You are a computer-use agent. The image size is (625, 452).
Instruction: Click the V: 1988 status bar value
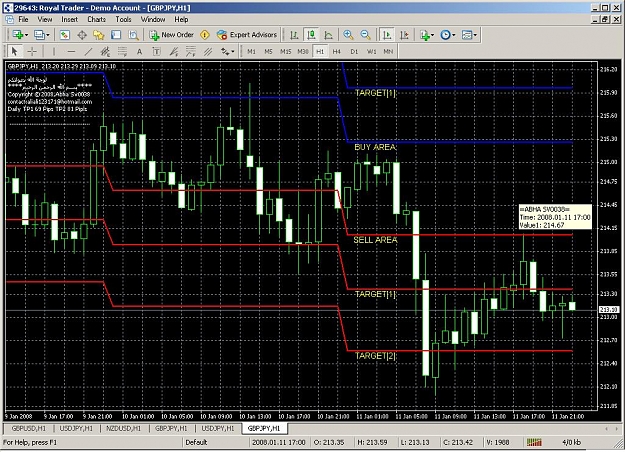pyautogui.click(x=497, y=442)
